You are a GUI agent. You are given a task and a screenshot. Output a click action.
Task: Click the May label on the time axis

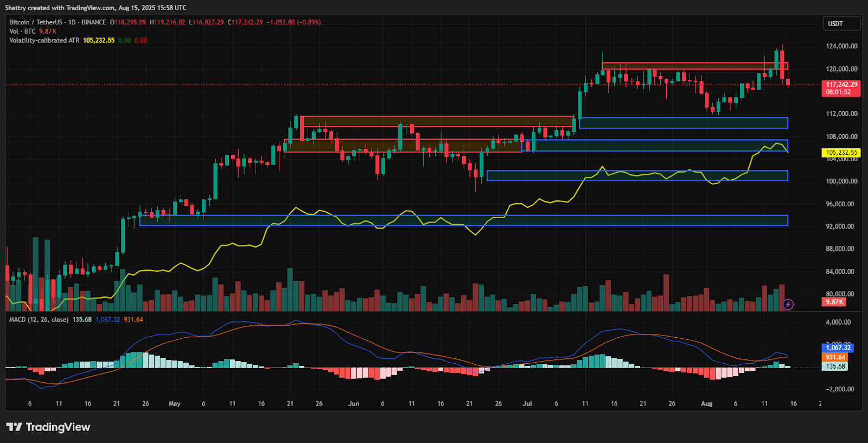174,403
